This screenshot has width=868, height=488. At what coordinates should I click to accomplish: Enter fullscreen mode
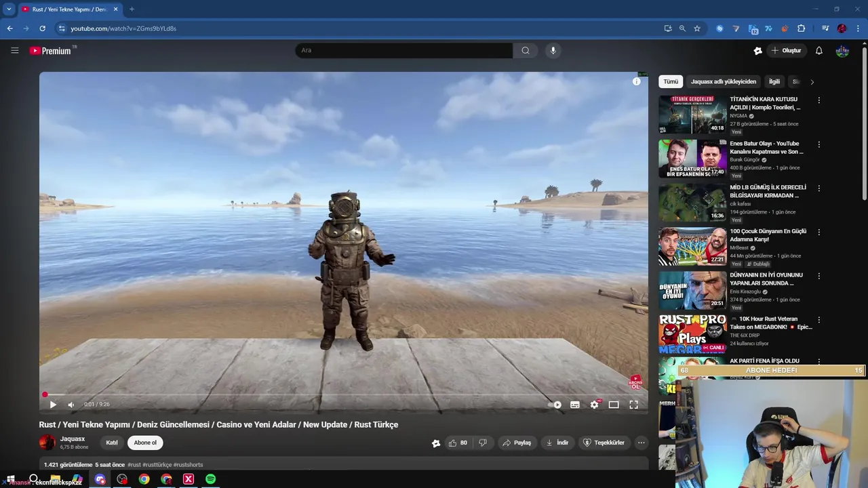pyautogui.click(x=633, y=405)
